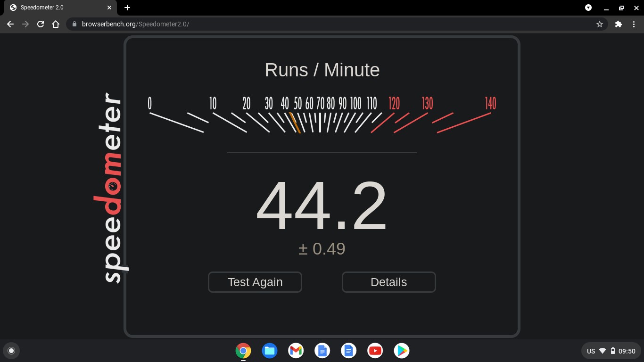This screenshot has height=362, width=644.
Task: Open the first Google Docs shelf icon
Action: tap(322, 351)
